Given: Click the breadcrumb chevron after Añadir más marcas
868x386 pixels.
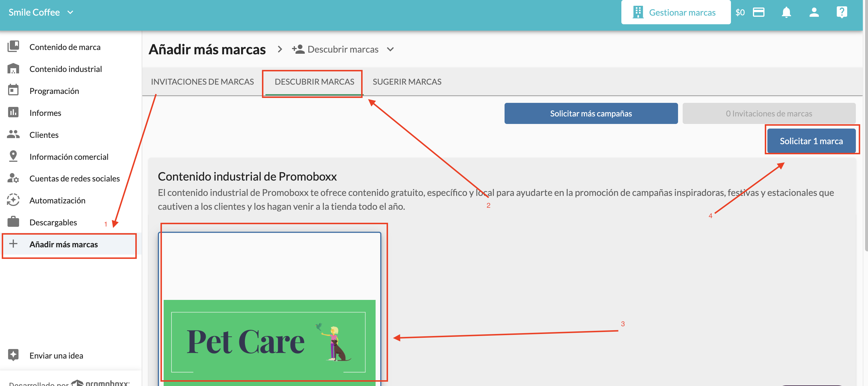Looking at the screenshot, I should pos(280,49).
